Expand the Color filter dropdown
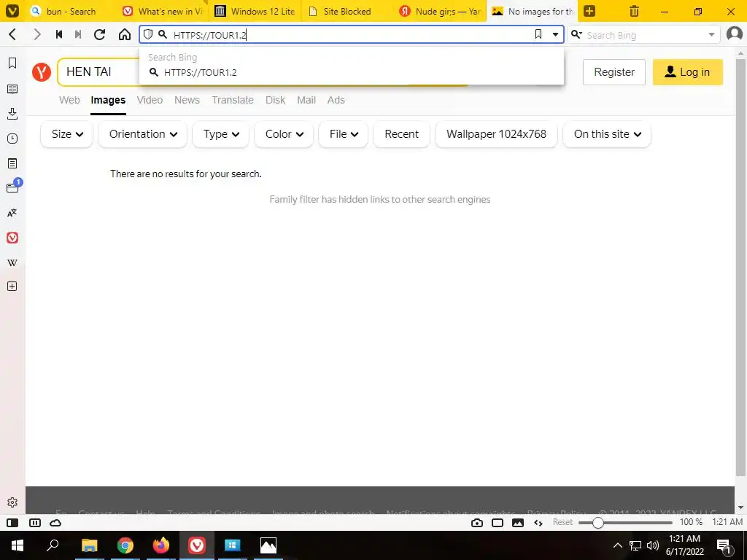747x560 pixels. tap(284, 134)
